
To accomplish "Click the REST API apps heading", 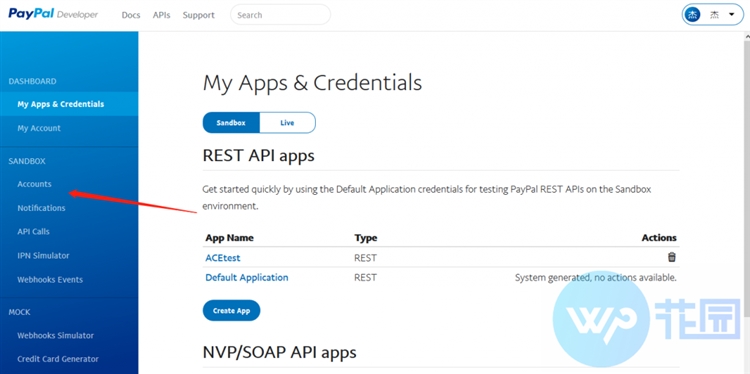I will pyautogui.click(x=259, y=155).
